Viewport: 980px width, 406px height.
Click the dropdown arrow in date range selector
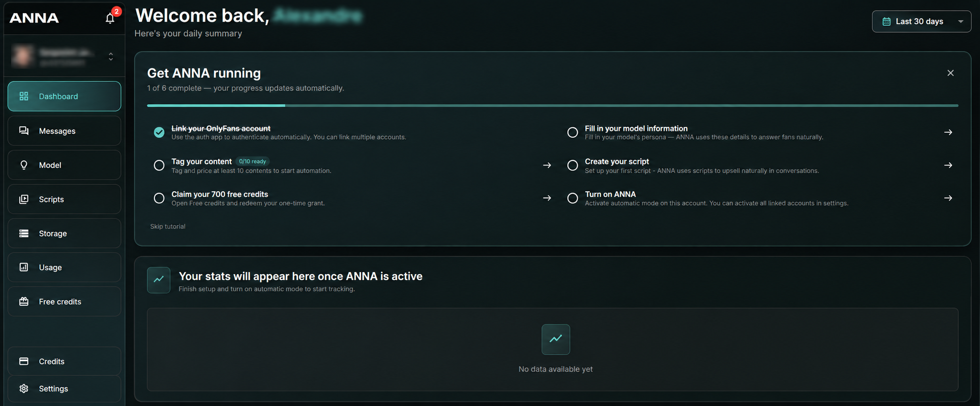pos(960,22)
